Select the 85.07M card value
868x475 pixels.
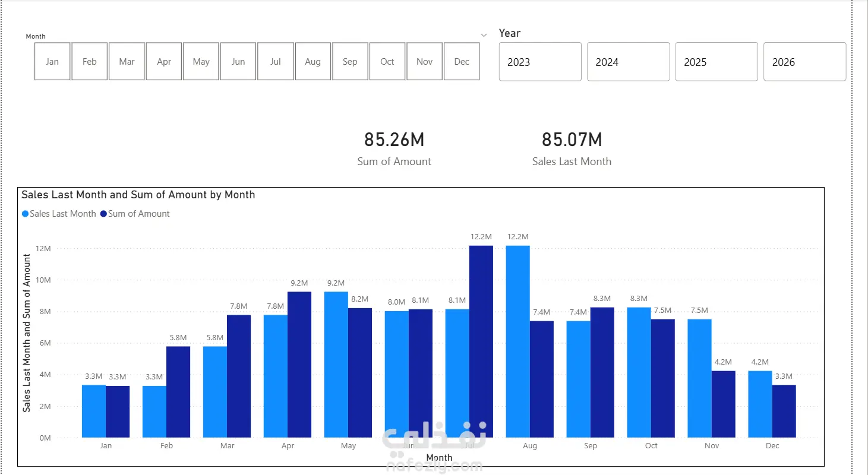click(x=572, y=140)
